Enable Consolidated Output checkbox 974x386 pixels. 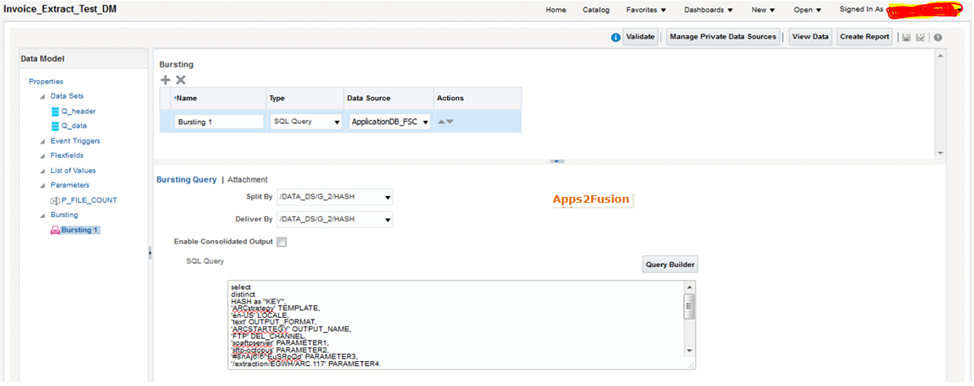pos(281,242)
